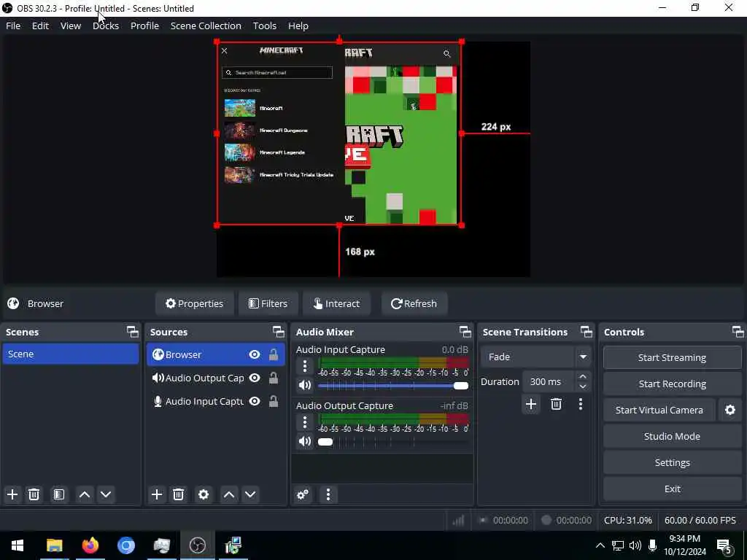Open the Profile menu
The height and width of the screenshot is (560, 747).
[x=145, y=26]
